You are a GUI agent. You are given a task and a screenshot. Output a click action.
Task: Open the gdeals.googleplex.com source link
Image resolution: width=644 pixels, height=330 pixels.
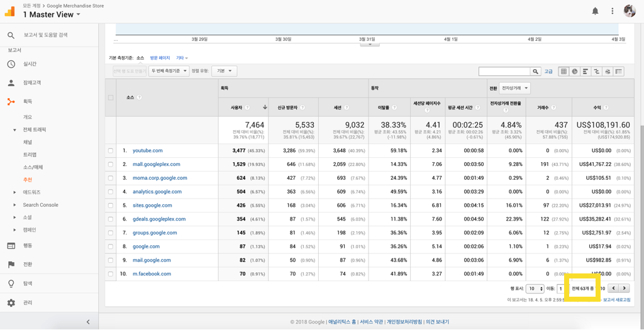159,219
